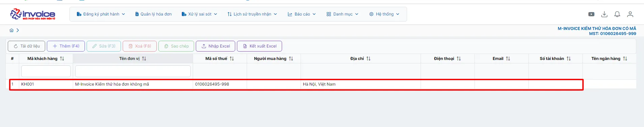Image resolution: width=644 pixels, height=127 pixels.
Task: Open notifications bell icon
Action: tap(617, 14)
